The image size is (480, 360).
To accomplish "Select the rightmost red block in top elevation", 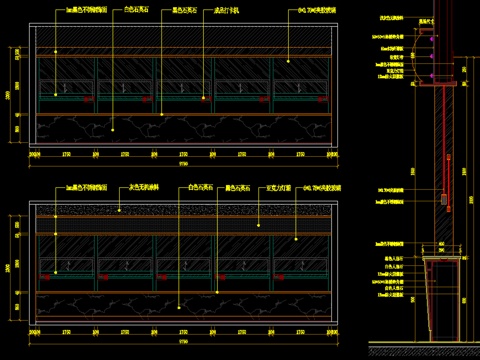I will 323,99.
